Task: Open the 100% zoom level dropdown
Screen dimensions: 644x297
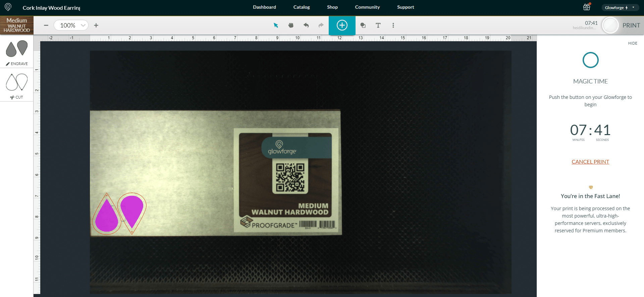Action: [x=71, y=25]
